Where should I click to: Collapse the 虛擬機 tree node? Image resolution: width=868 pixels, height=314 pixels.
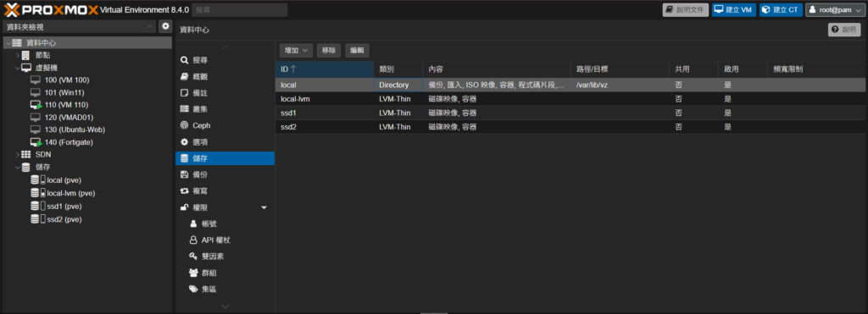[17, 68]
